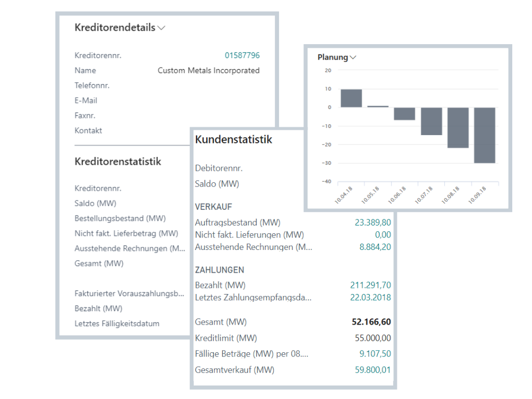
Task: Drill into Bezahlt (MW) value 211.291,70
Action: pyautogui.click(x=370, y=285)
